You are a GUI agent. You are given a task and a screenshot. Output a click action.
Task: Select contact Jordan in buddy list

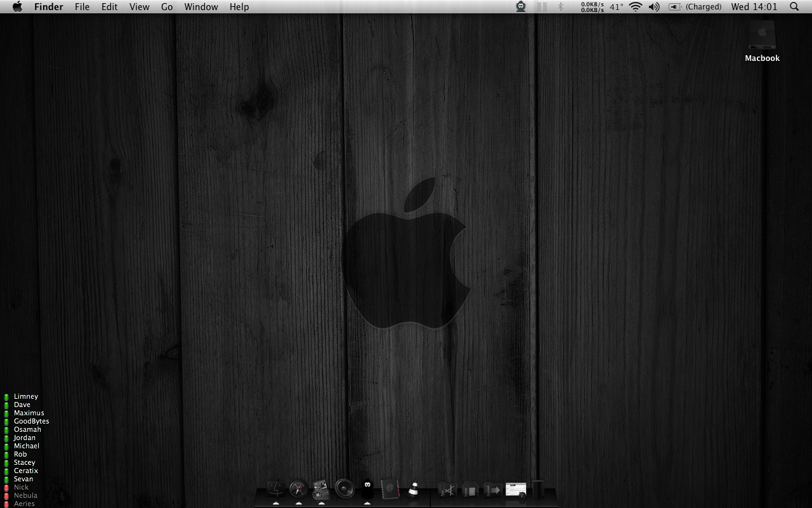click(x=25, y=438)
